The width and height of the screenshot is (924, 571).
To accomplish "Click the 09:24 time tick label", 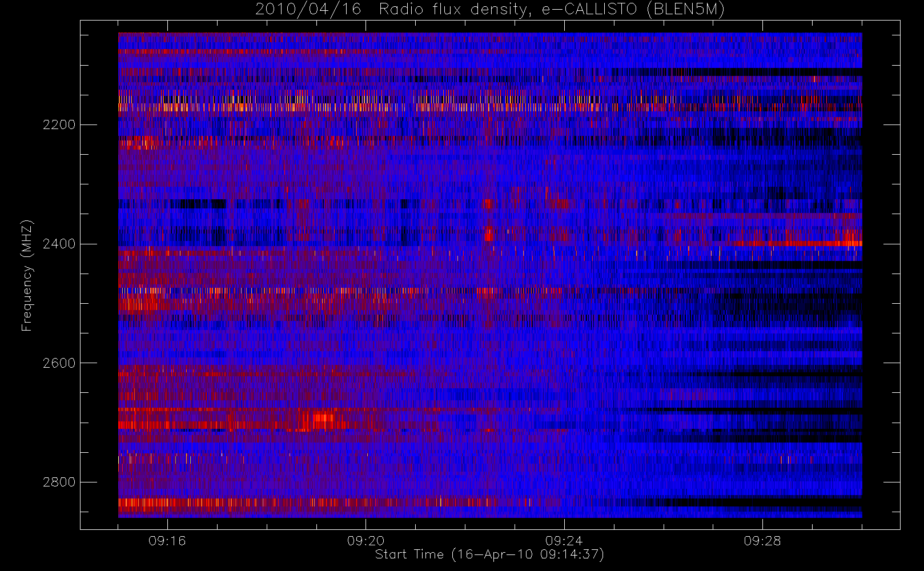I will (x=564, y=541).
